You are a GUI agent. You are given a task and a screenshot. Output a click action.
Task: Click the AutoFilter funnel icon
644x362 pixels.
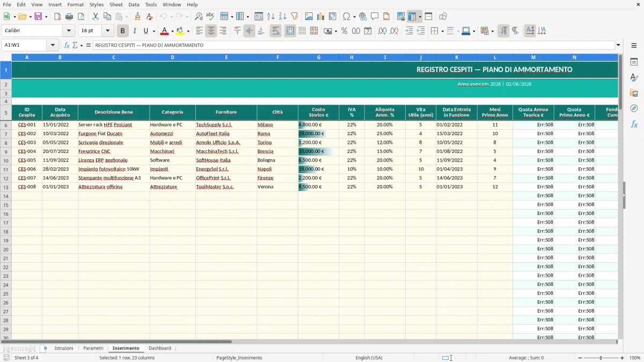point(295,17)
